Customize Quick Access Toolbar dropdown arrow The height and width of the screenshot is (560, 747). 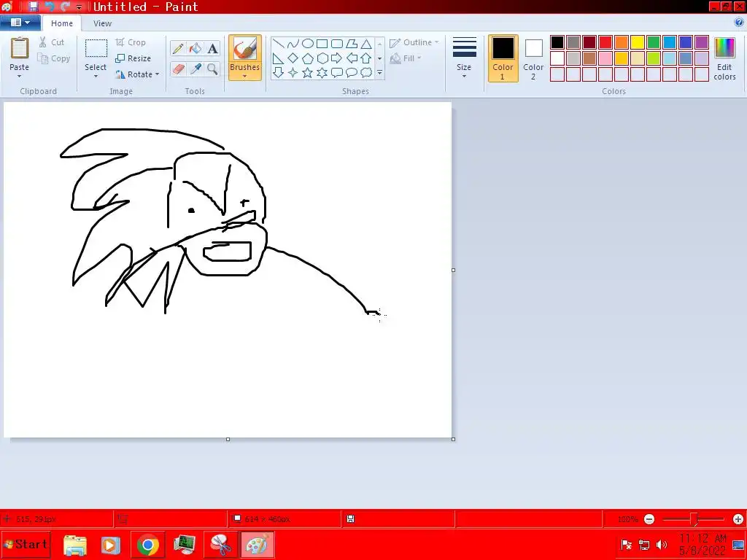pyautogui.click(x=79, y=7)
